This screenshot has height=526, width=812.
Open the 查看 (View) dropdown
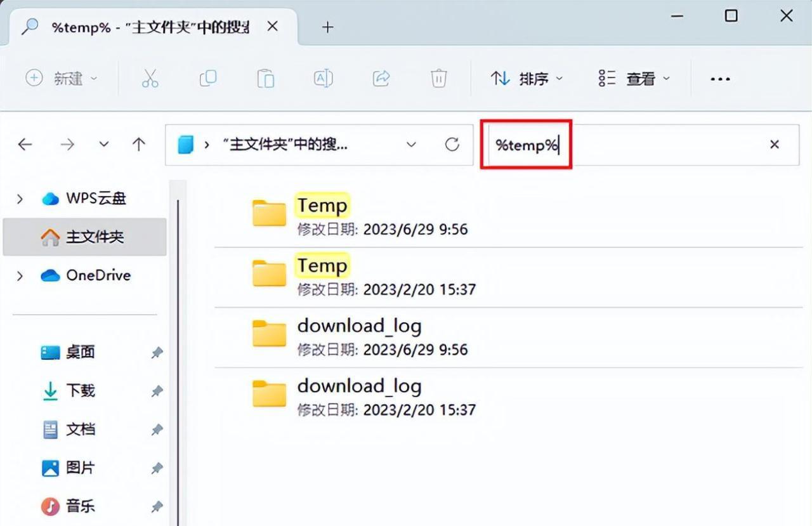coord(634,79)
